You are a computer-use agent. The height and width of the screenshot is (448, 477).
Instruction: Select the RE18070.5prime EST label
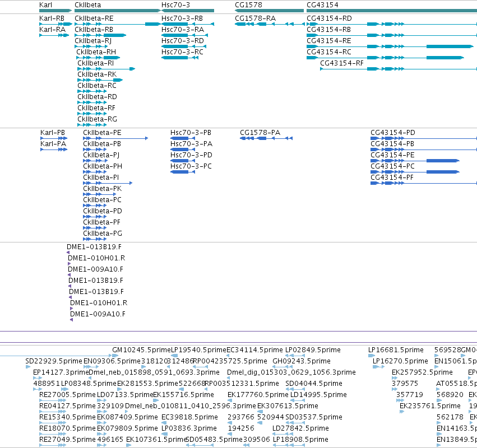[67, 428]
